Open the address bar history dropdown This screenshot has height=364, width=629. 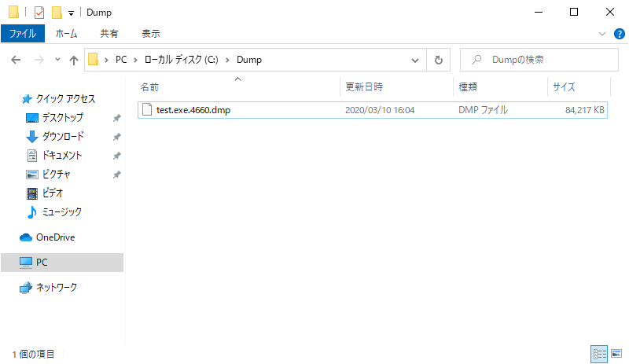click(415, 61)
